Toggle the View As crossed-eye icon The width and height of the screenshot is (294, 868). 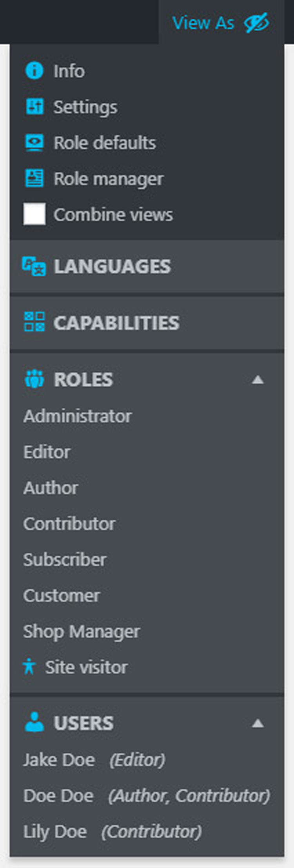[x=256, y=23]
